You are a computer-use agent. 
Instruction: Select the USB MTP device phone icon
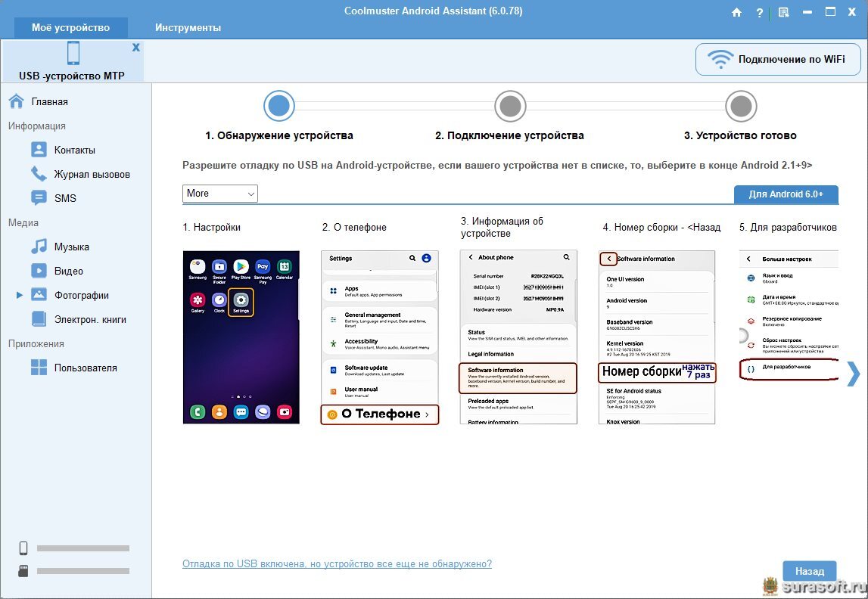click(73, 54)
